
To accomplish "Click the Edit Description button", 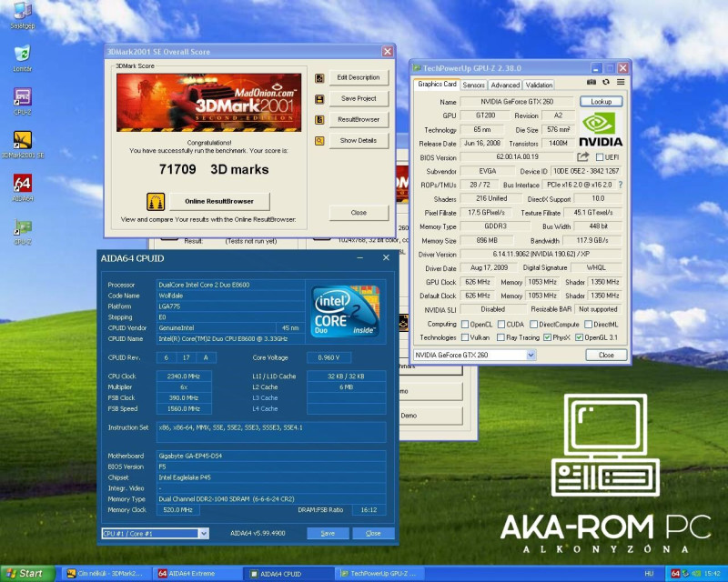I will tap(359, 77).
